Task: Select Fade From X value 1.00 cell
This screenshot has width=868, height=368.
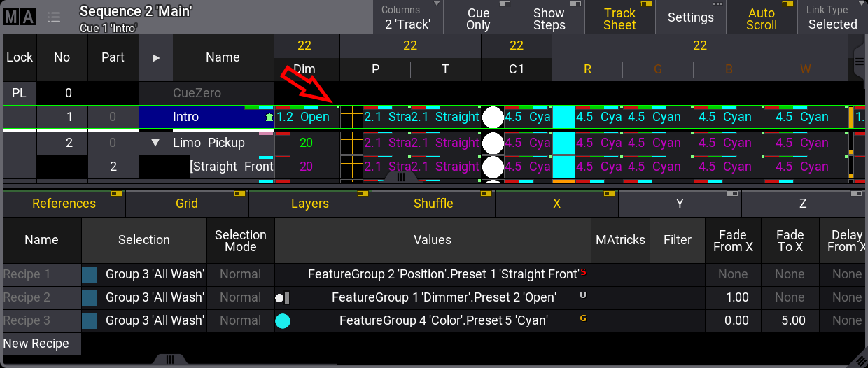Action: [x=733, y=297]
